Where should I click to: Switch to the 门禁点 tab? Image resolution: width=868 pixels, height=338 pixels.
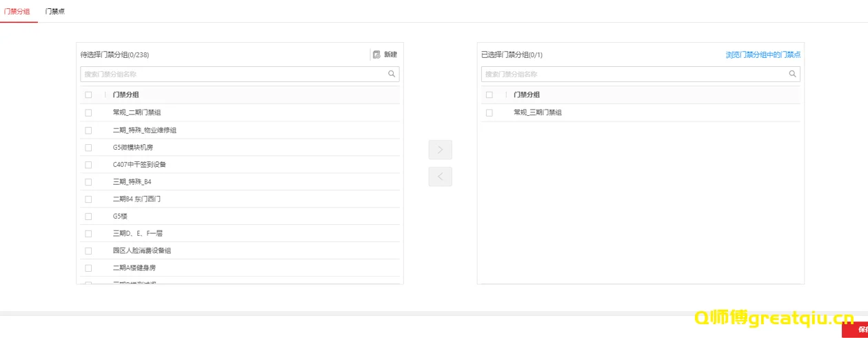coord(55,12)
